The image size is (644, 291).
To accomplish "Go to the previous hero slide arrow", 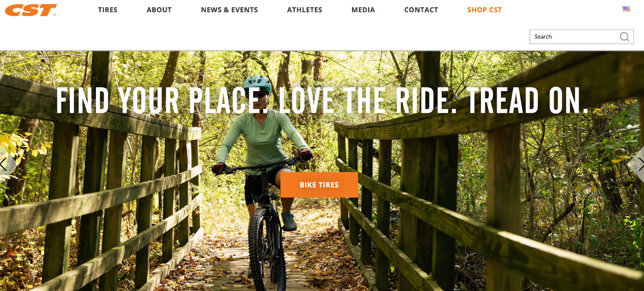I will coord(4,165).
